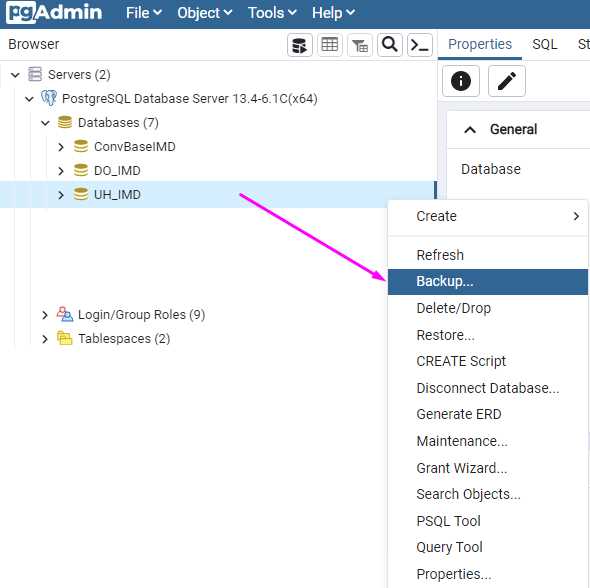Click the info icon under Properties
The image size is (590, 588).
(x=461, y=81)
